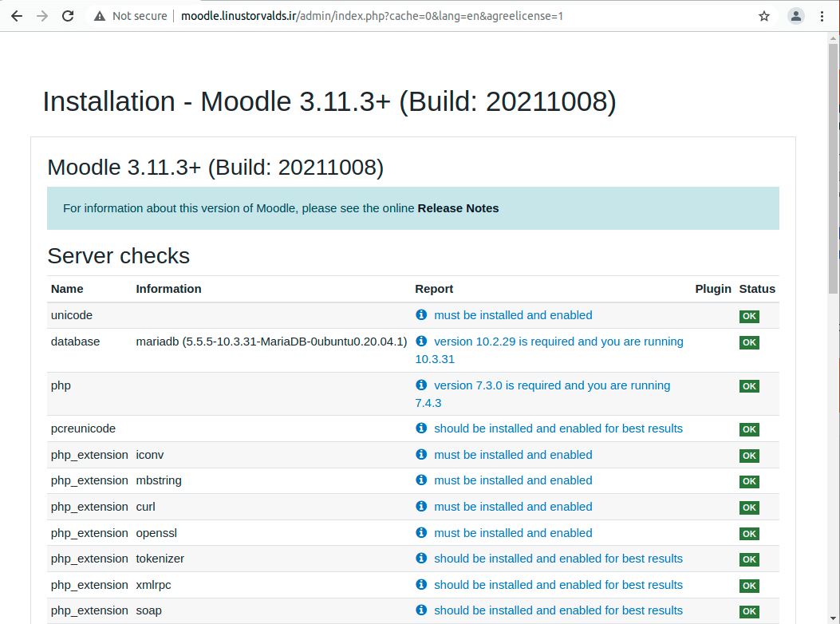Click the 'Report' column header
840x624 pixels.
pos(434,289)
